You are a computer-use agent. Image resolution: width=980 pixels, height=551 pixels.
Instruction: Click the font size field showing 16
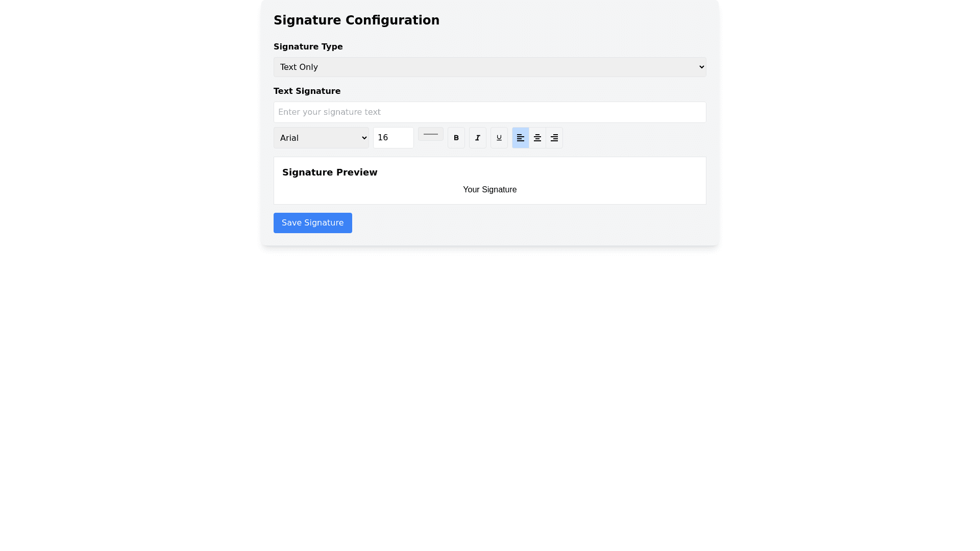(393, 138)
